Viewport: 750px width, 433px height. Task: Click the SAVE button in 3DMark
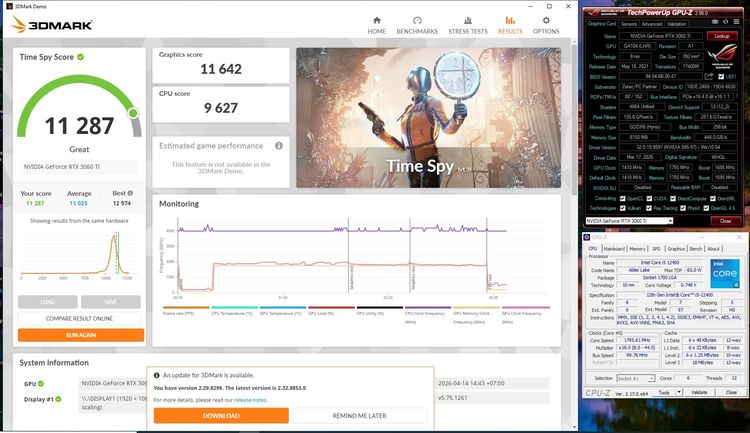pos(110,302)
